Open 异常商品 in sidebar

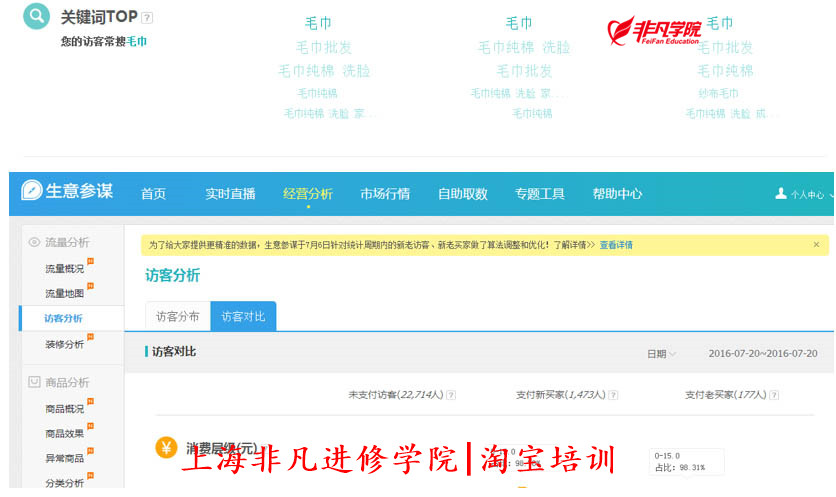tap(65, 458)
